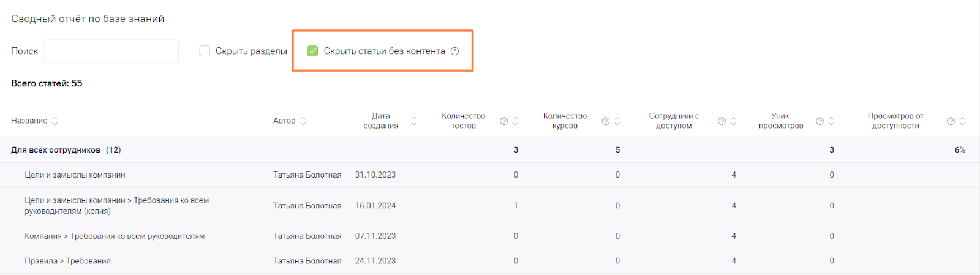
Task: Click the 'Количество курсов' header text
Action: click(565, 121)
